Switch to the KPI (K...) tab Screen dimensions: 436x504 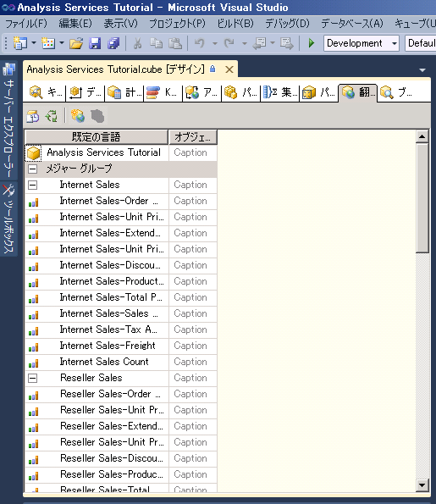tap(162, 92)
